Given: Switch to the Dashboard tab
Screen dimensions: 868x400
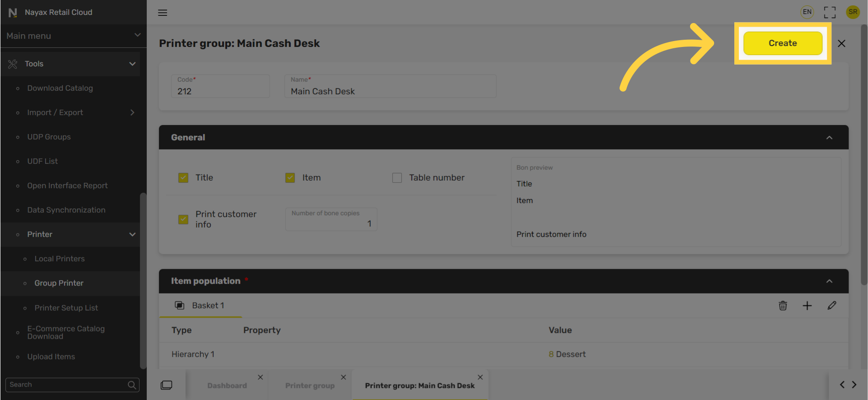Looking at the screenshot, I should (227, 386).
